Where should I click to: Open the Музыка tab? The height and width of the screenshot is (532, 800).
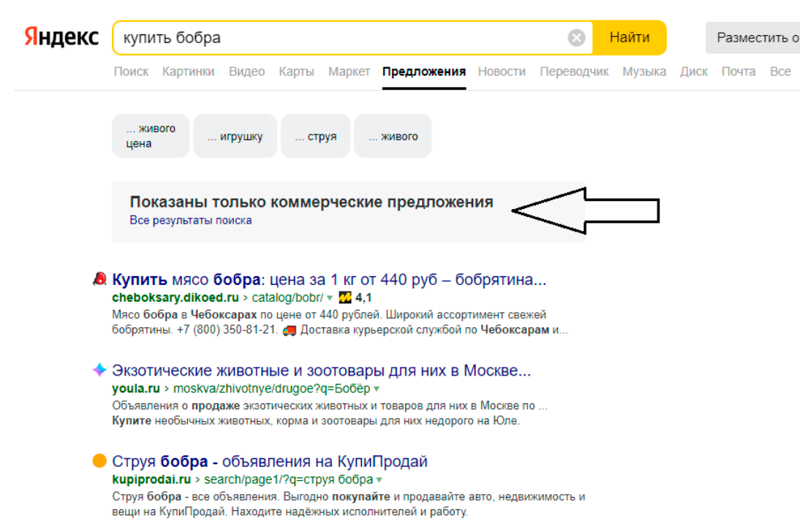[x=644, y=72]
